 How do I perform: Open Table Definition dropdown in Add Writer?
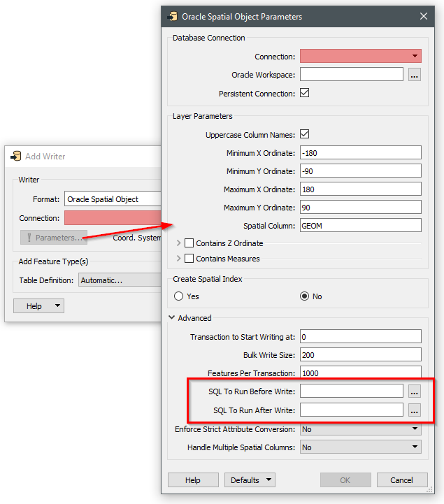click(120, 280)
